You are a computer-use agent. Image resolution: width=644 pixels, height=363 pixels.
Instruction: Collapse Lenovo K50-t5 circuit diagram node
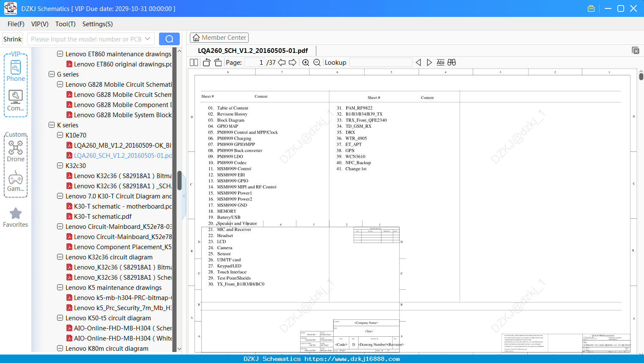[60, 318]
